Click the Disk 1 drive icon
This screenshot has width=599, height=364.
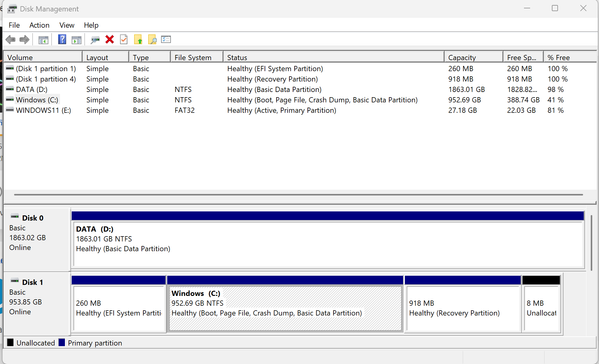[15, 281]
